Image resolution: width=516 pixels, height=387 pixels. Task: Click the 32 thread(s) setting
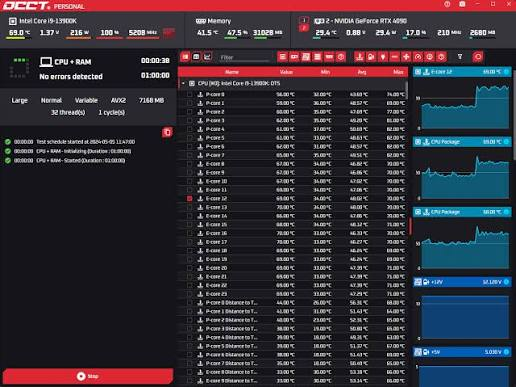tap(68, 113)
